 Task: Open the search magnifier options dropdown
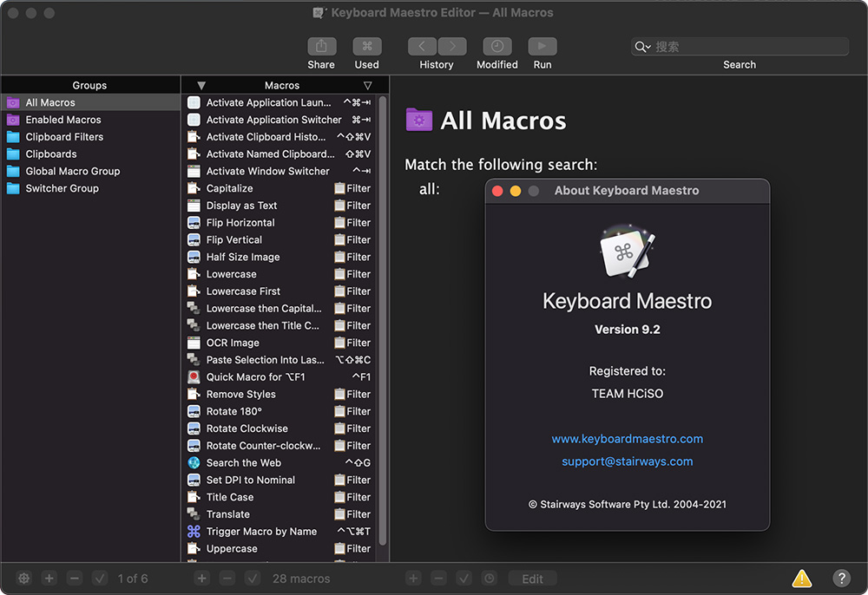(x=642, y=47)
